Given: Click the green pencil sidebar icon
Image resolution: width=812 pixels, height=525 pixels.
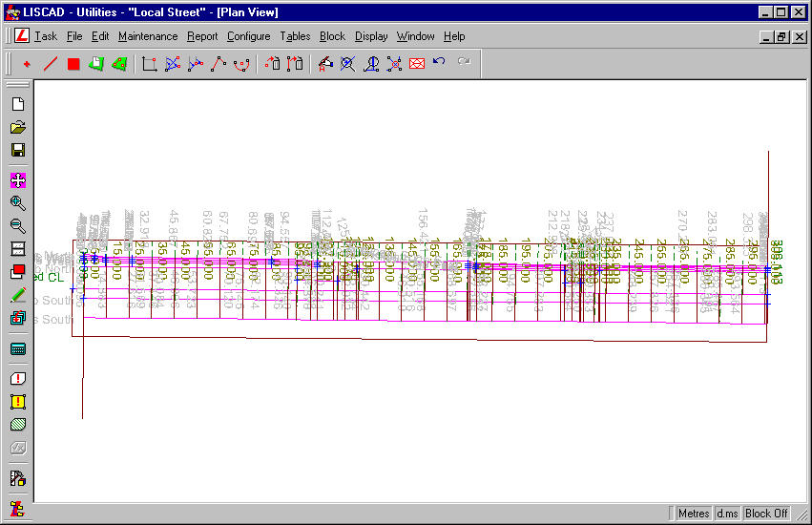Looking at the screenshot, I should [x=18, y=295].
